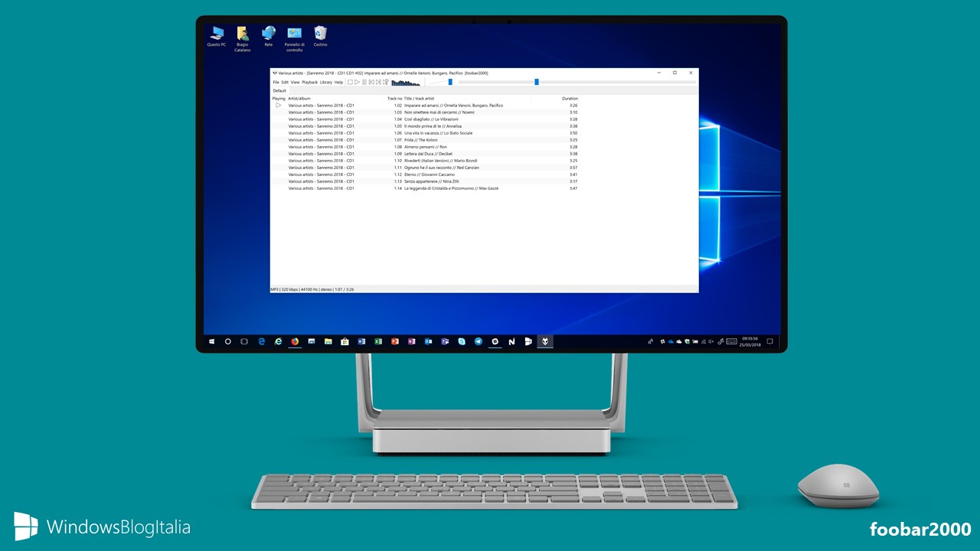Image resolution: width=980 pixels, height=551 pixels.
Task: Click the foobar2000 taskbar icon
Action: 545,341
